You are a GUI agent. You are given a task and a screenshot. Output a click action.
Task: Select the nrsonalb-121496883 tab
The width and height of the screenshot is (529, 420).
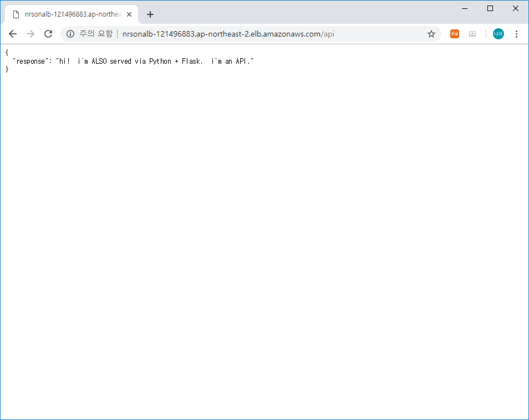[x=72, y=14]
